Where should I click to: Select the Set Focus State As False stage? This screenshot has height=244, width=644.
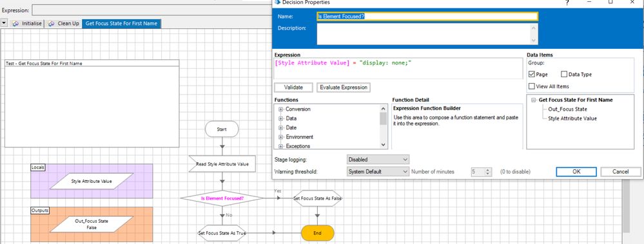(x=317, y=198)
